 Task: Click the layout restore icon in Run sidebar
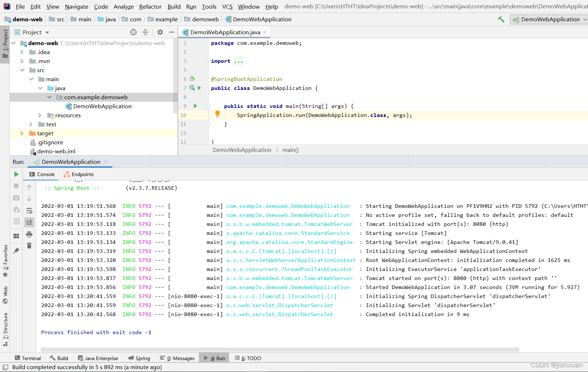(x=16, y=236)
